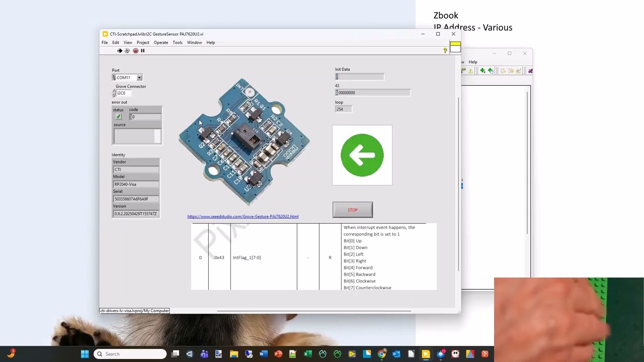Click the green plus icon in the background window toolbar
This screenshot has height=362, width=644.
click(483, 71)
